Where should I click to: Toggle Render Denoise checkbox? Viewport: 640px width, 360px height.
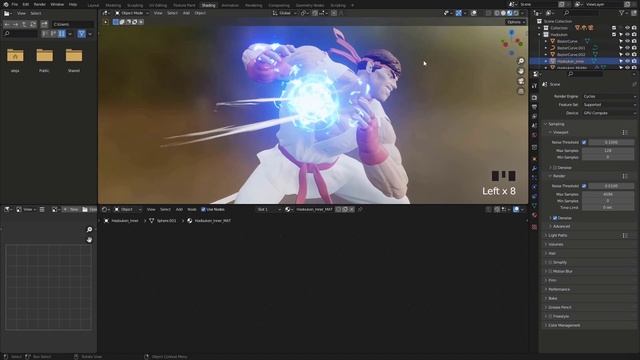tap(555, 218)
